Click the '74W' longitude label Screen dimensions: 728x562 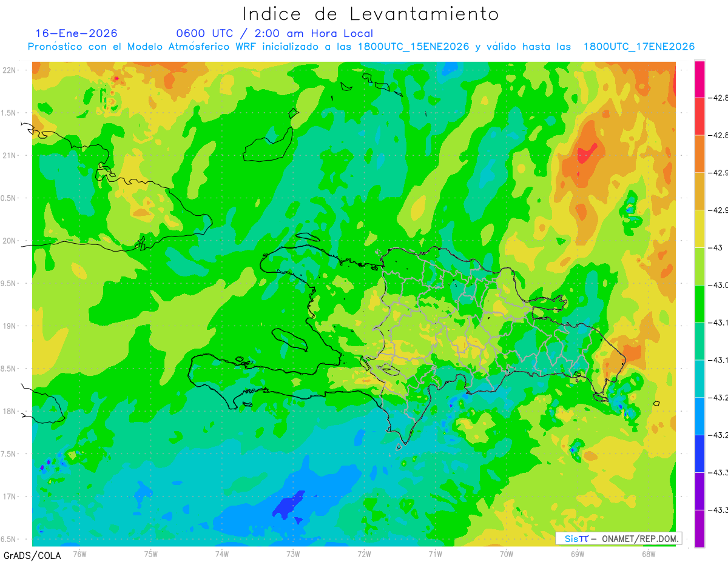coord(222,553)
